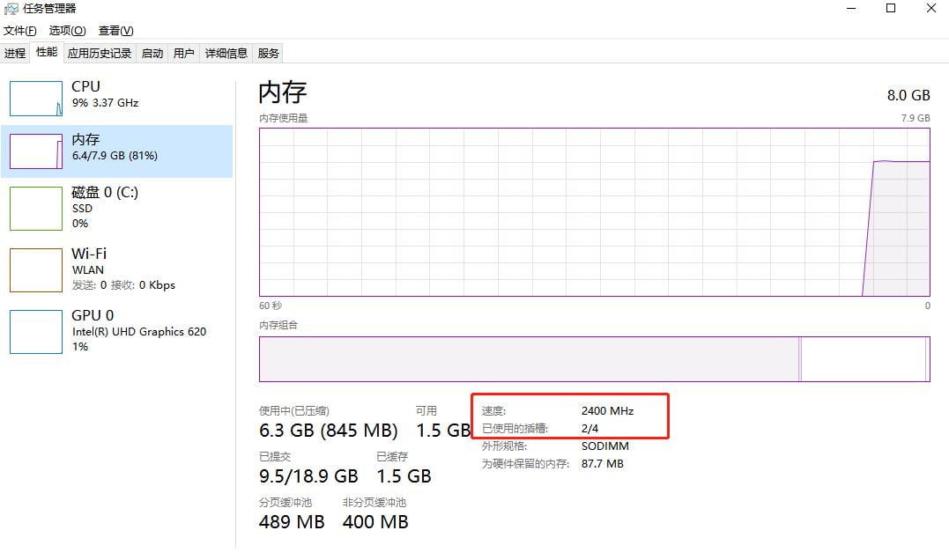Click the 内存使用量 usage graph
949x560 pixels.
[594, 211]
